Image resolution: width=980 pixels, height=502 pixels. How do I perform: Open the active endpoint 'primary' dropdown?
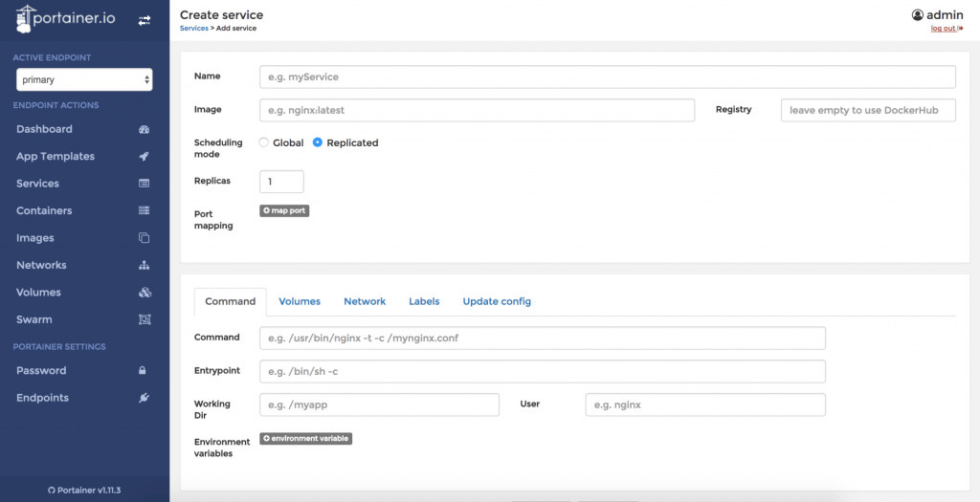84,80
